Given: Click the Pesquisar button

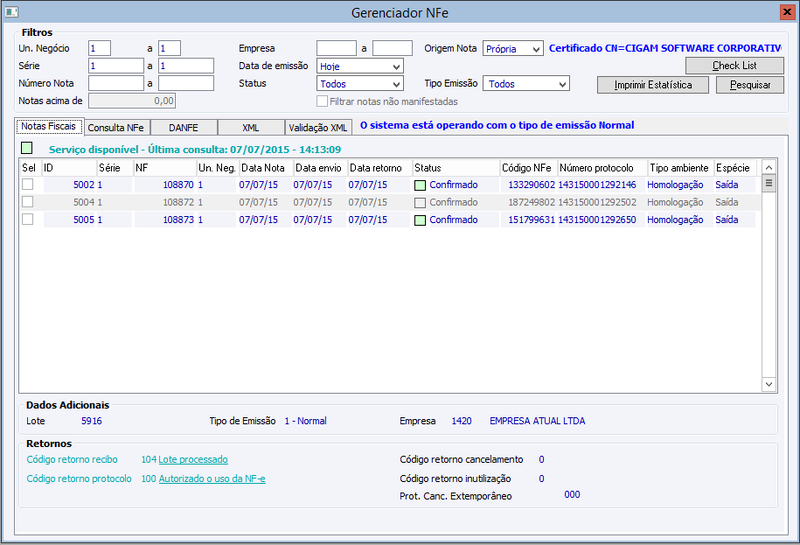Looking at the screenshot, I should pyautogui.click(x=749, y=85).
